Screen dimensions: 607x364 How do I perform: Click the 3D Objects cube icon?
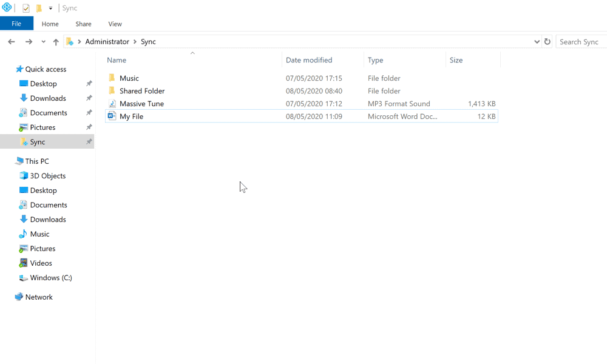24,175
